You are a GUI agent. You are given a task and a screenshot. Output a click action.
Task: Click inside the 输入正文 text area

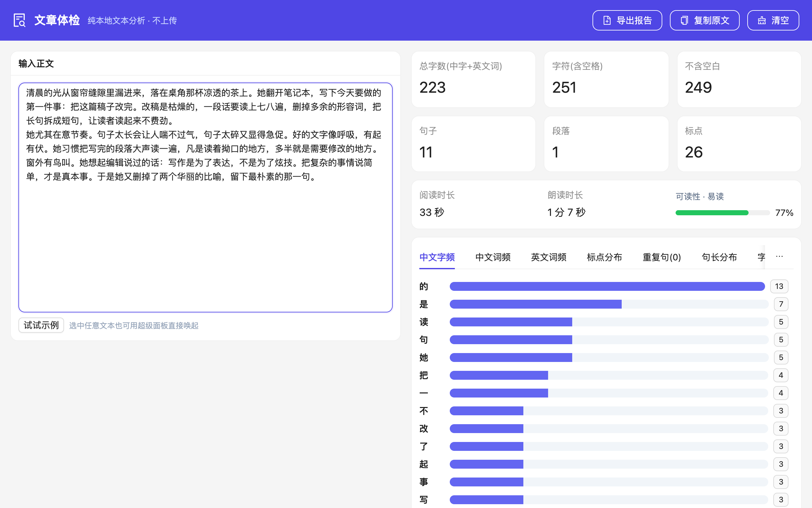tap(205, 197)
